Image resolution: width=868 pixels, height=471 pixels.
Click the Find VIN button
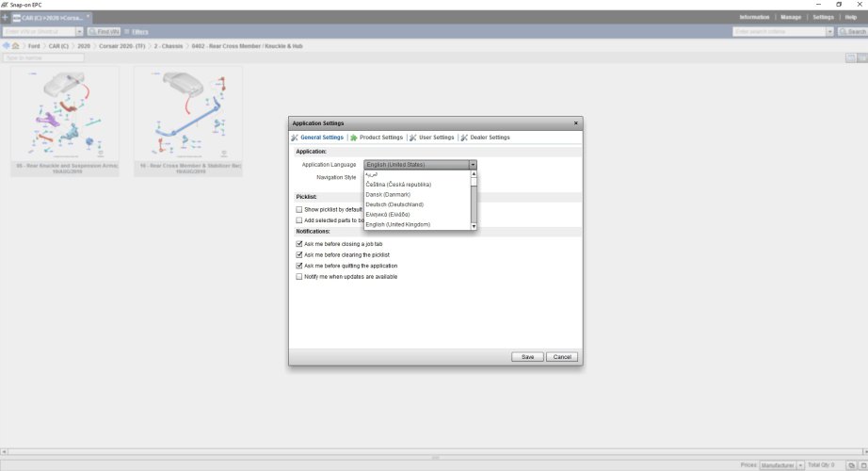(x=104, y=32)
